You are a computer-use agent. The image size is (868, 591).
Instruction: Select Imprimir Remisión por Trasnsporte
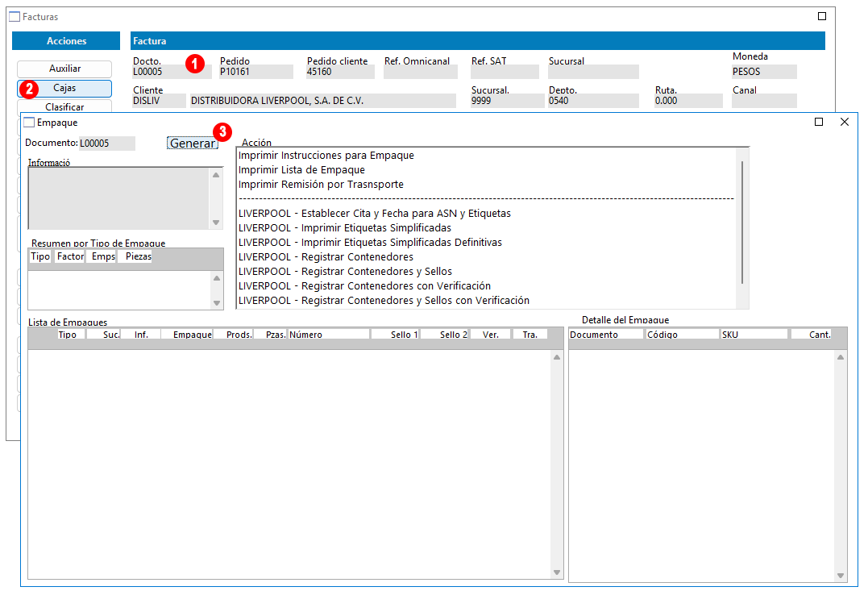pyautogui.click(x=321, y=184)
